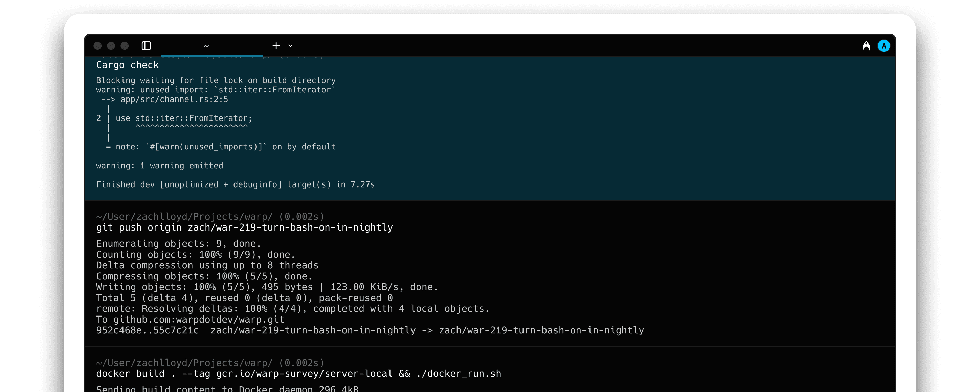Click 'Sending build content to Docker daemon' line
Screen dimensions: 980x392
click(x=227, y=389)
